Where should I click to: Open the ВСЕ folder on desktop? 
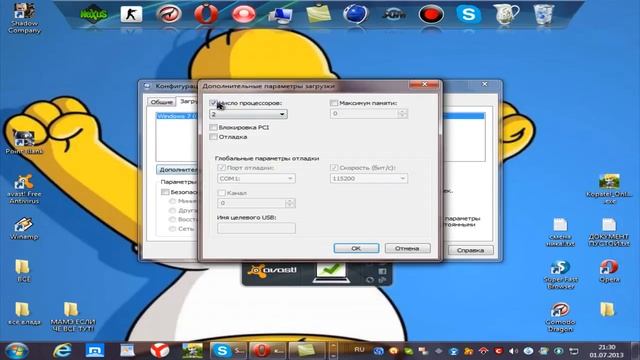[23, 271]
